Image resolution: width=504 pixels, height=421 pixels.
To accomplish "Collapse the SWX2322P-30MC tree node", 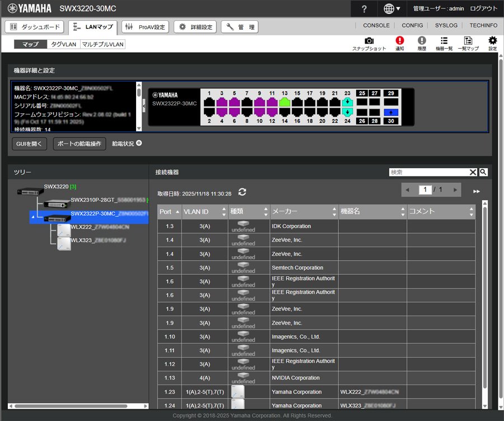I will pos(33,217).
